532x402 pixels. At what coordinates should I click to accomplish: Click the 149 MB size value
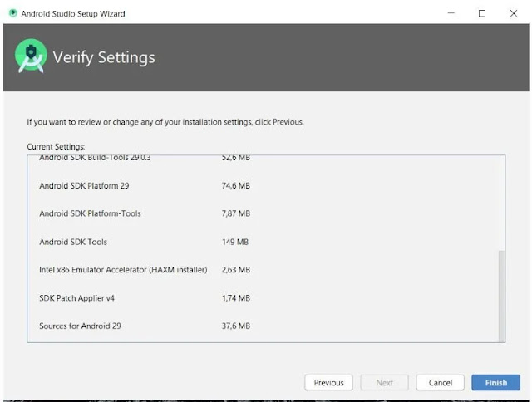coord(235,242)
